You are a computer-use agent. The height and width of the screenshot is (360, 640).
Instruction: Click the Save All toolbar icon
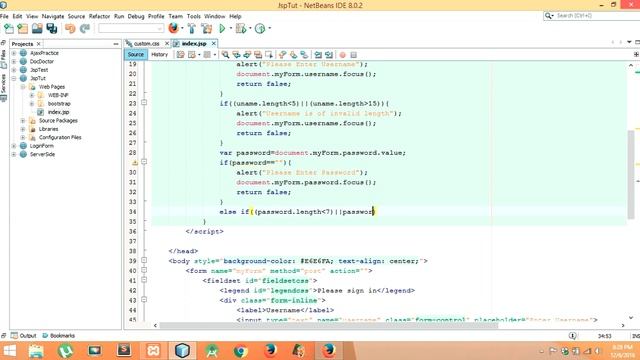pyautogui.click(x=52, y=28)
